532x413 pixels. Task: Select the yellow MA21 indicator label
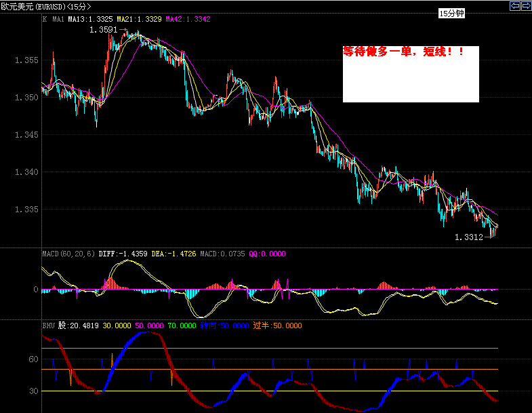coord(139,20)
